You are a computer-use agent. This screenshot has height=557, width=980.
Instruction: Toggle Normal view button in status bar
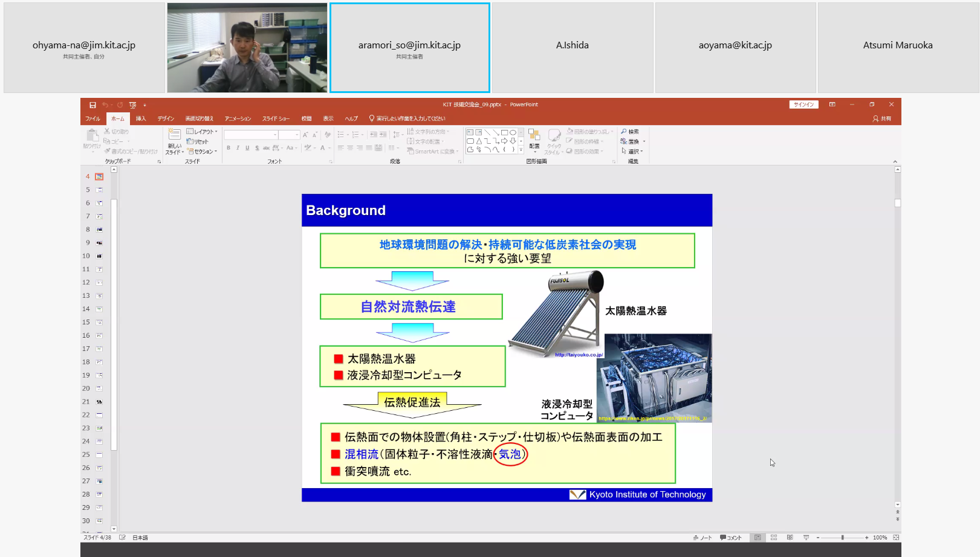click(758, 537)
